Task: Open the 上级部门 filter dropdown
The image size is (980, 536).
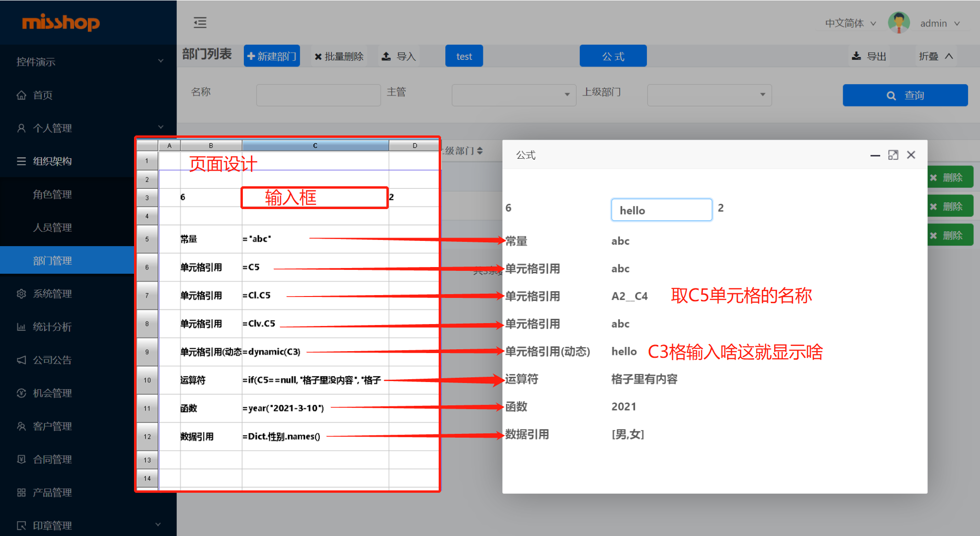Action: point(709,95)
